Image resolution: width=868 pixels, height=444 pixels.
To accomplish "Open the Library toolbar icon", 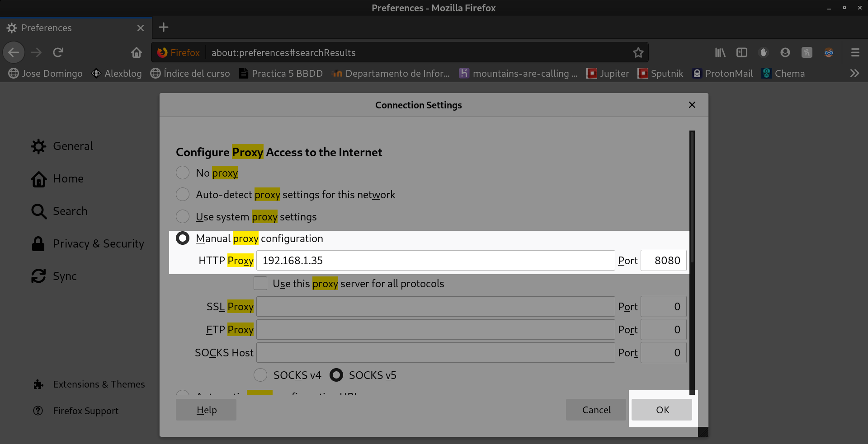I will [x=720, y=53].
